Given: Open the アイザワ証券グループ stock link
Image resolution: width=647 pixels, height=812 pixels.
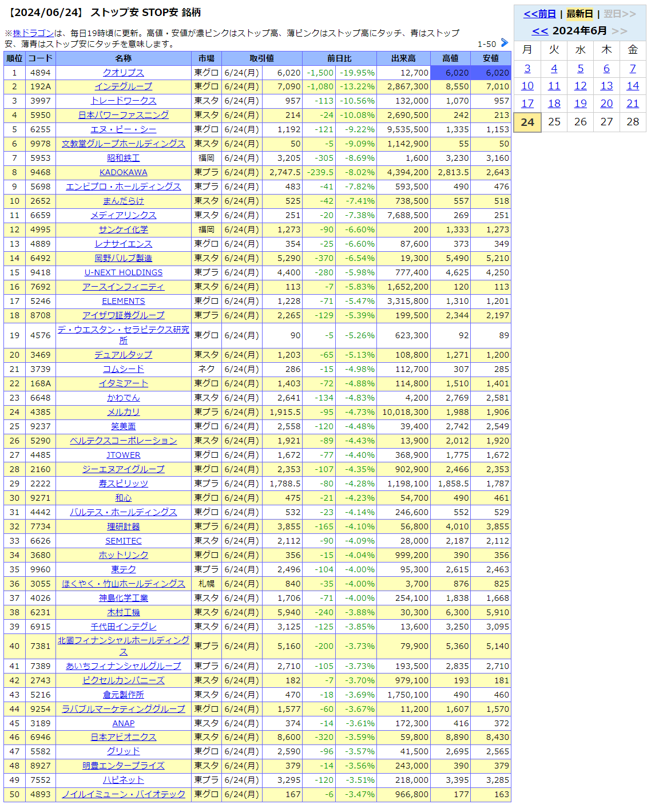Looking at the screenshot, I should coord(124,315).
